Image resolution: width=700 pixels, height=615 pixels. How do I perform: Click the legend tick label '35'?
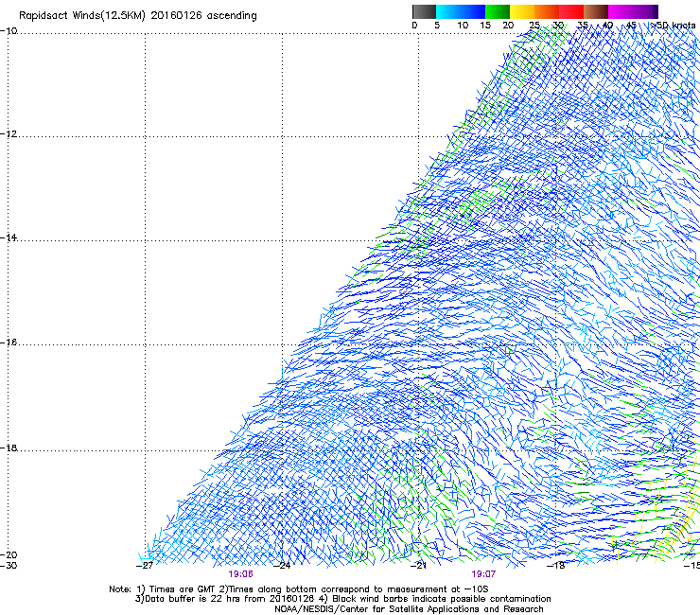click(583, 26)
